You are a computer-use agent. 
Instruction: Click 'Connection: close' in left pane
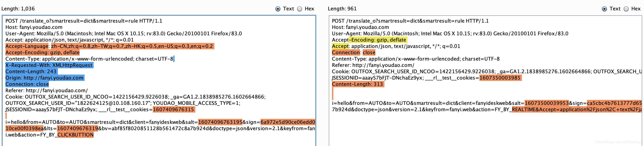[27, 84]
